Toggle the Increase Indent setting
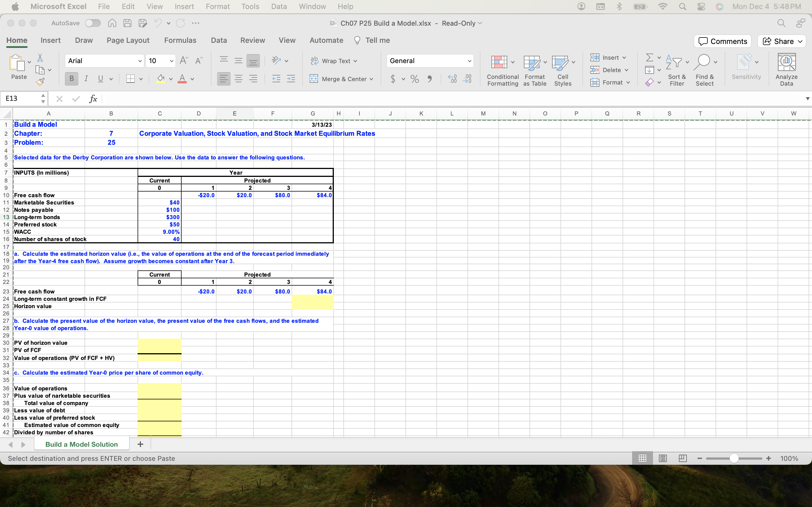The height and width of the screenshot is (507, 812). click(x=291, y=79)
